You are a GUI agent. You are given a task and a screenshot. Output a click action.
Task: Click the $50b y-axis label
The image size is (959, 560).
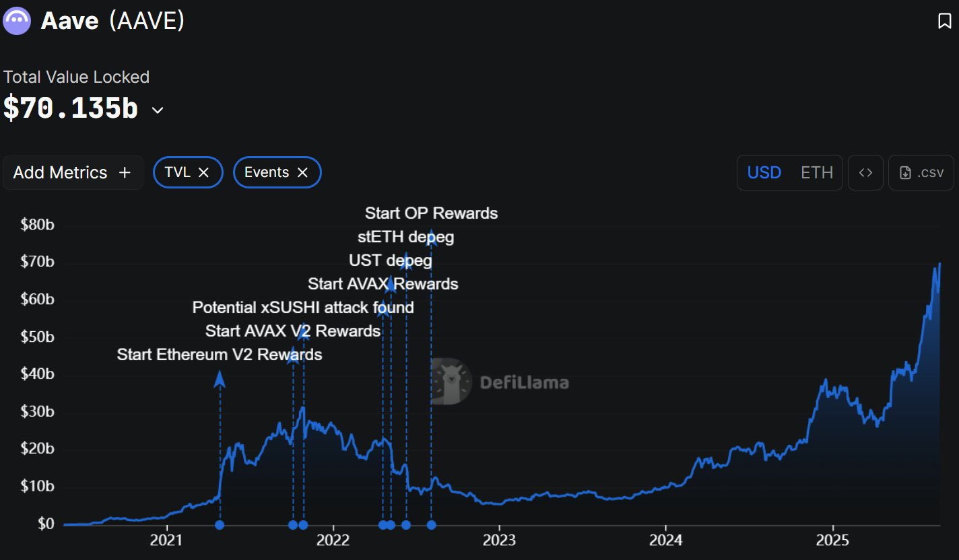(x=38, y=336)
